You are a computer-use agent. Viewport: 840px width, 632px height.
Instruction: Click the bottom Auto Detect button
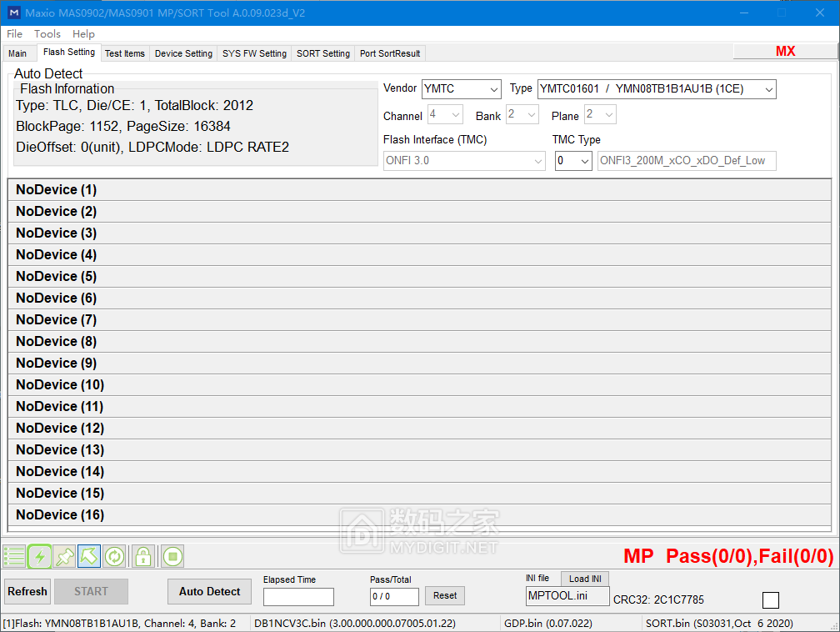[x=209, y=591]
